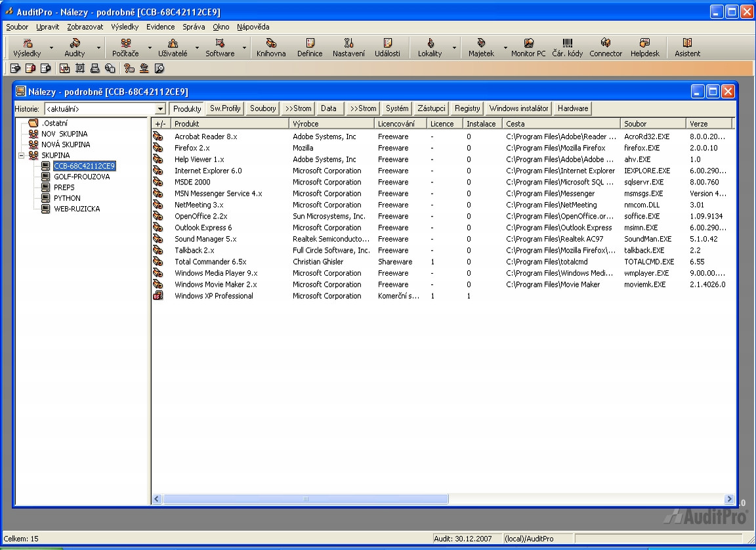
Task: Select the .Ostatní folder in tree
Action: coord(54,123)
